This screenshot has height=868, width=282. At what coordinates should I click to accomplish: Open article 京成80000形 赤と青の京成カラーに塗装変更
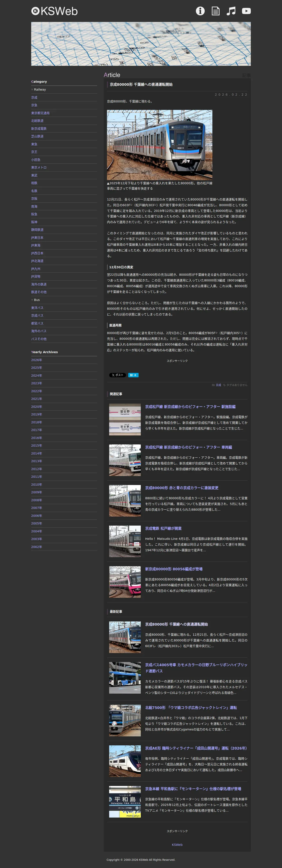coord(182,488)
